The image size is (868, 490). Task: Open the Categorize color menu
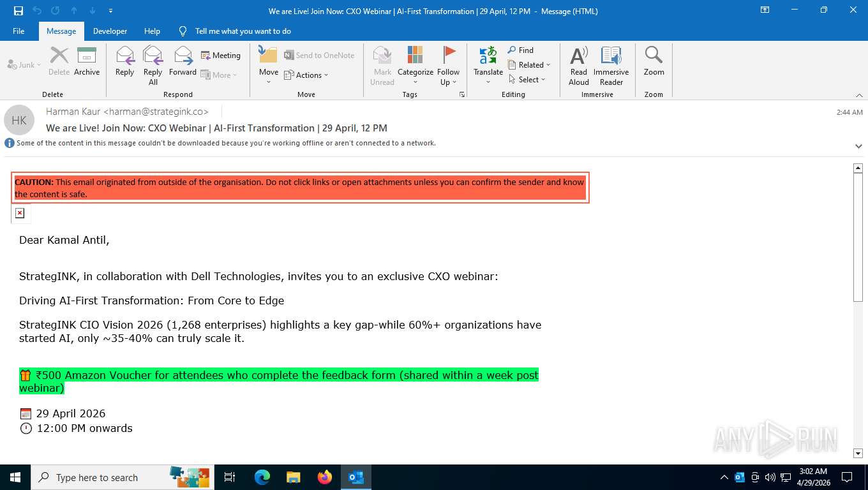click(x=415, y=66)
